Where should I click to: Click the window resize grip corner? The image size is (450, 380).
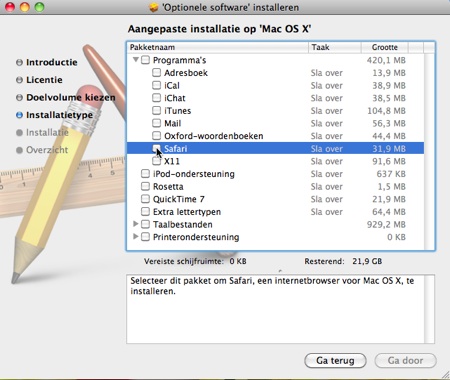(445, 375)
